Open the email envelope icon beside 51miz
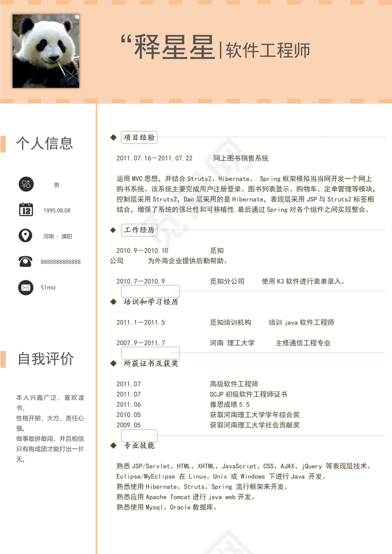Viewport: 392px width, 554px height. tap(26, 287)
